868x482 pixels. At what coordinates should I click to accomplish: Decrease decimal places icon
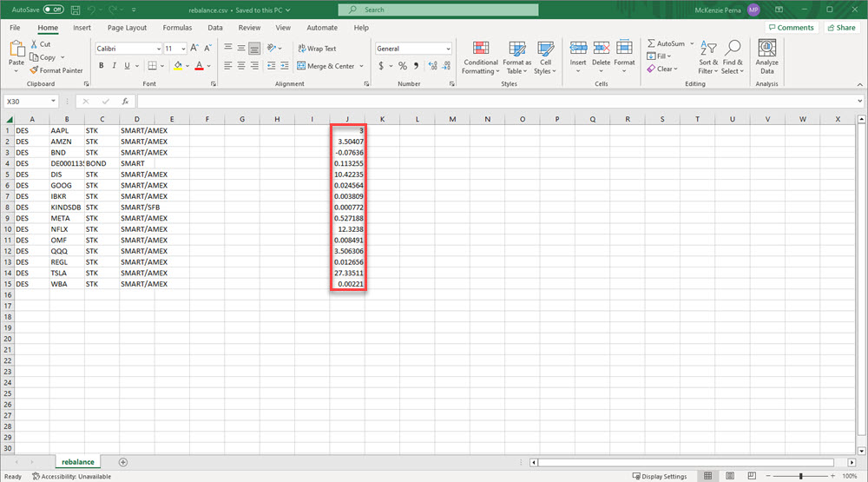pyautogui.click(x=446, y=66)
